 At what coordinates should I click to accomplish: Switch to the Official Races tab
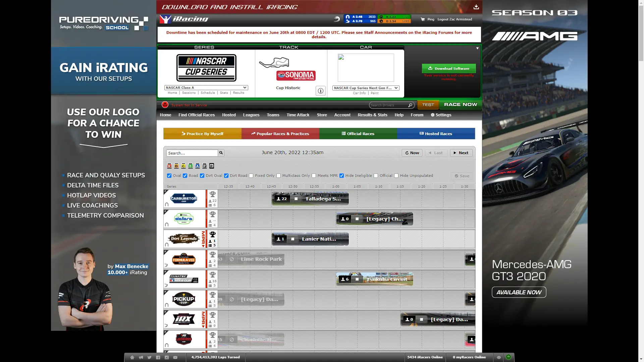click(x=358, y=133)
